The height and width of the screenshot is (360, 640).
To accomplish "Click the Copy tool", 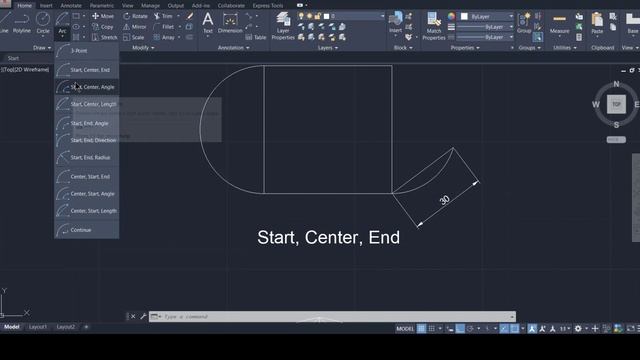I will [x=103, y=27].
